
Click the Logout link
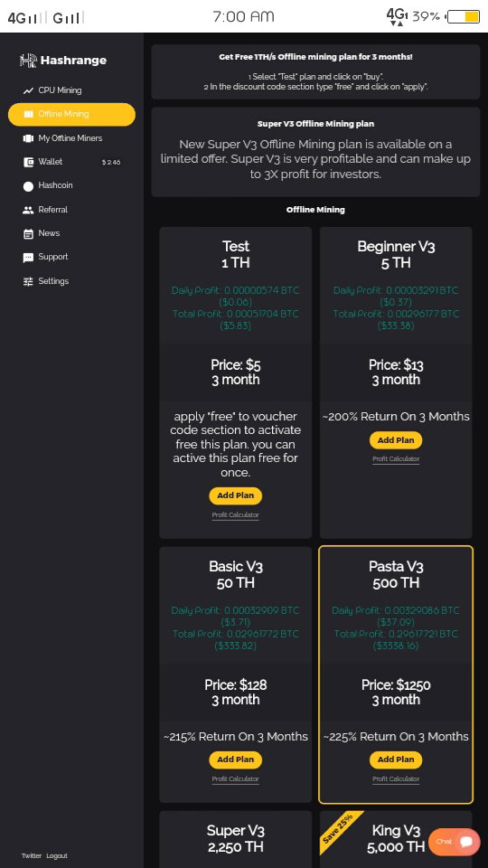click(x=57, y=856)
